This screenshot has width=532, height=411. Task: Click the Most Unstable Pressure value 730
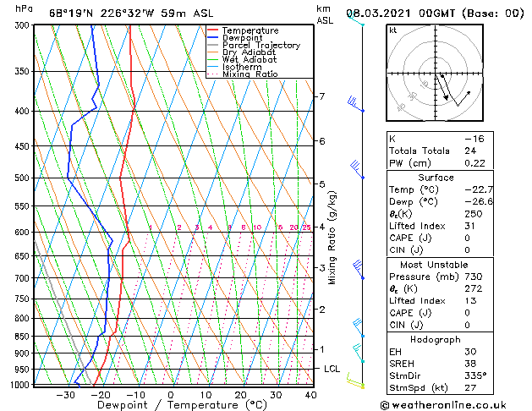click(x=474, y=277)
